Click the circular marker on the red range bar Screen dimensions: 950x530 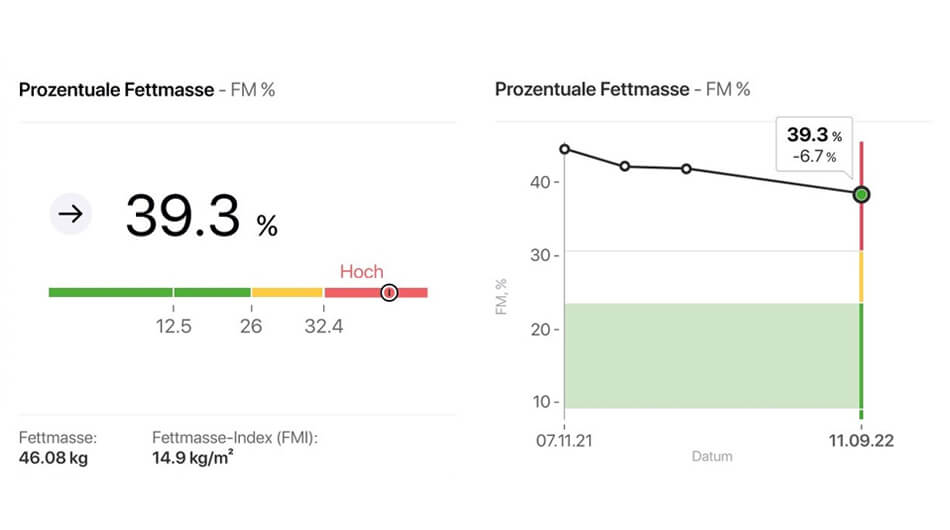tap(389, 292)
